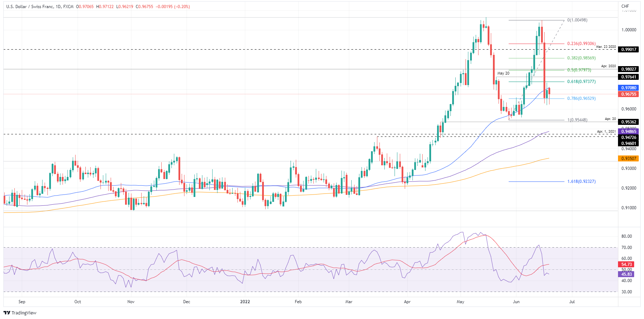The image size is (644, 319).
Task: Click the RSI 45.83 purple value label
Action: [x=626, y=274]
